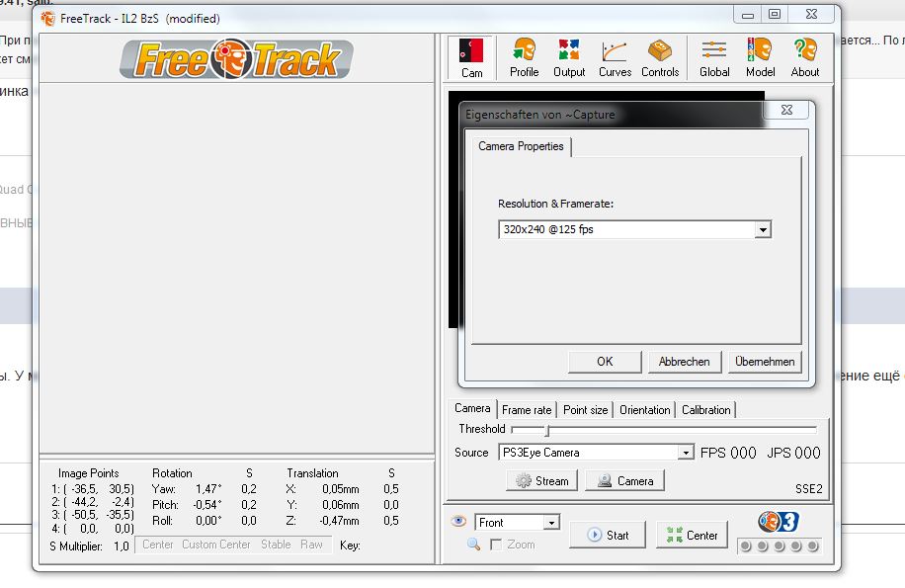The image size is (905, 588).
Task: Open the Front view dropdown
Action: coord(551,523)
